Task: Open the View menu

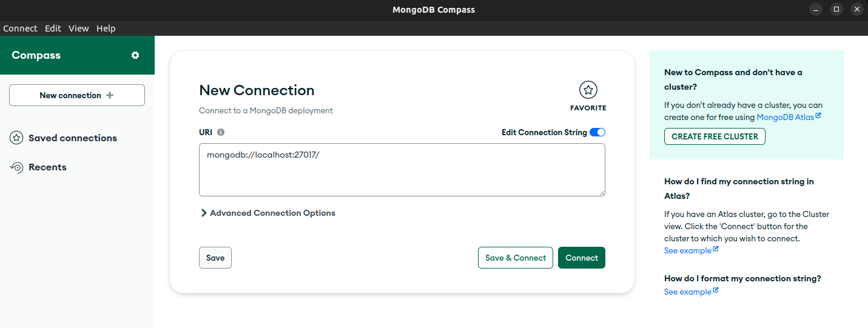Action: 79,28
